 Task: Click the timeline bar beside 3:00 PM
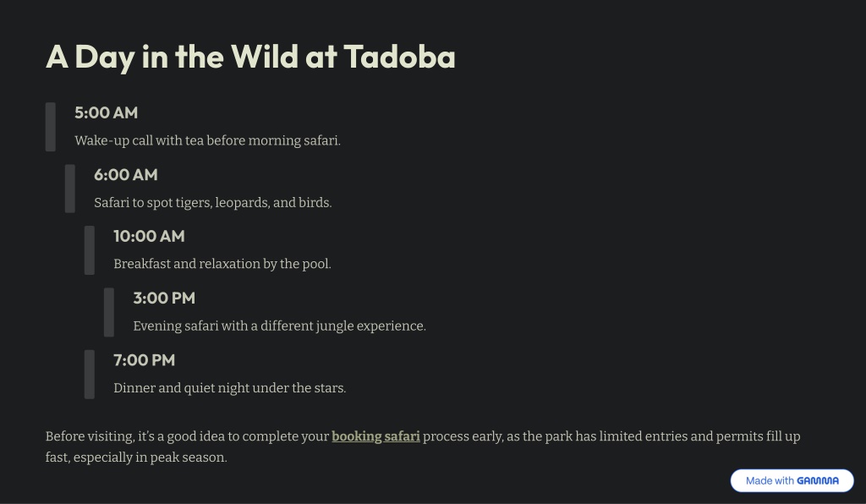109,312
